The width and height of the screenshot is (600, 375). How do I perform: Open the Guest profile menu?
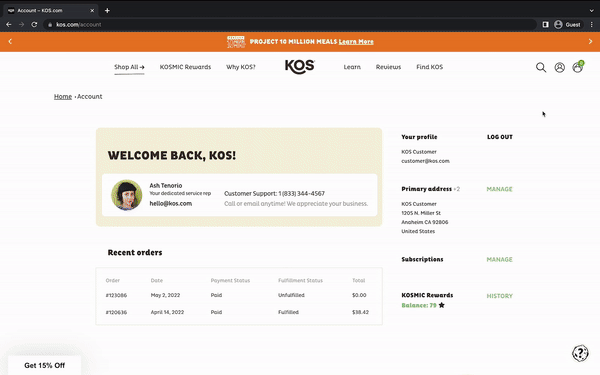(567, 24)
